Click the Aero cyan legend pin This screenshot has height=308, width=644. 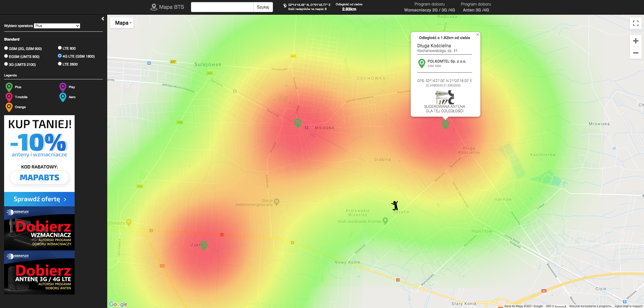[63, 97]
